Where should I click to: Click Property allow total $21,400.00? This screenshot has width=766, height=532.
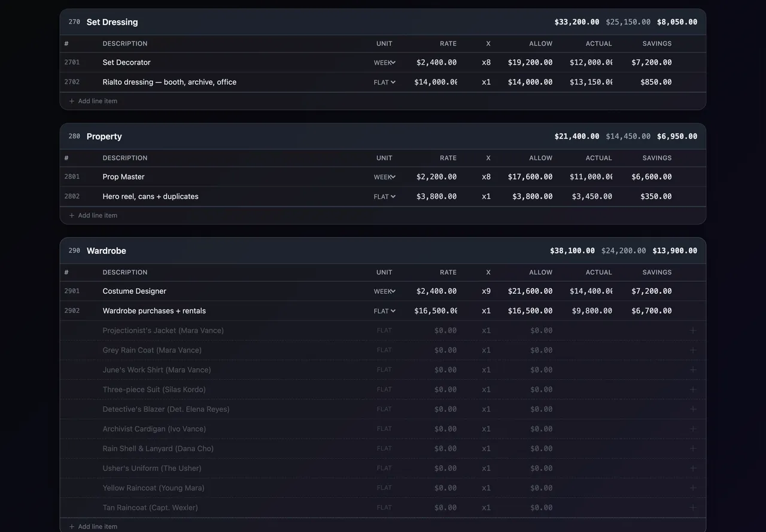point(577,136)
